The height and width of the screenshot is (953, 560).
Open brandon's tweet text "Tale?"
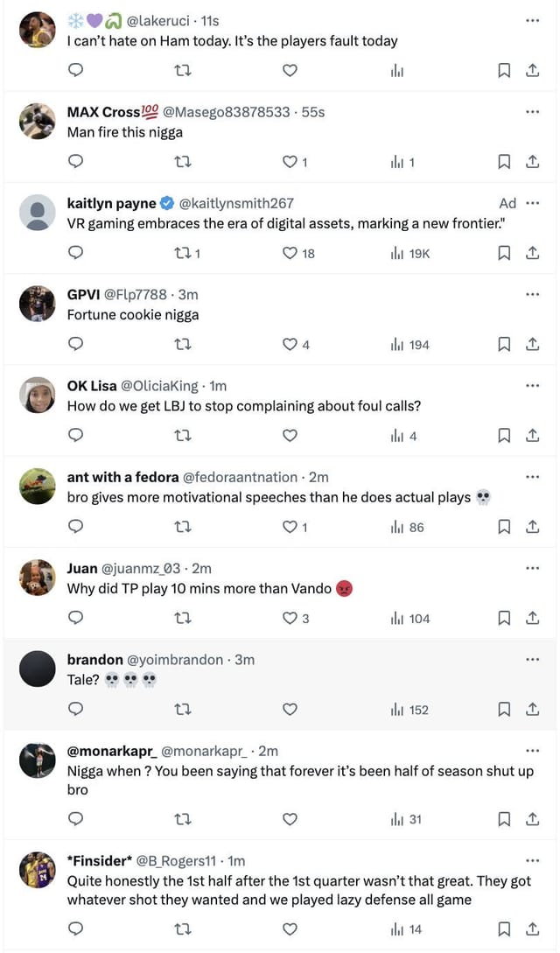point(84,680)
